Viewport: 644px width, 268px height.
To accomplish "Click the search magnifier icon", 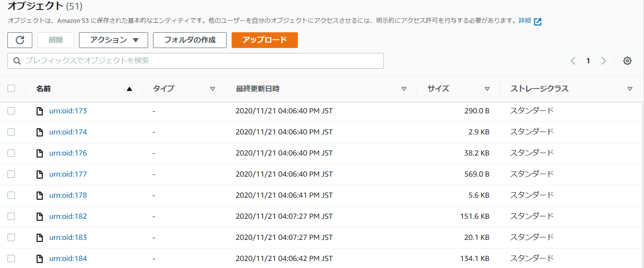I will (x=17, y=61).
